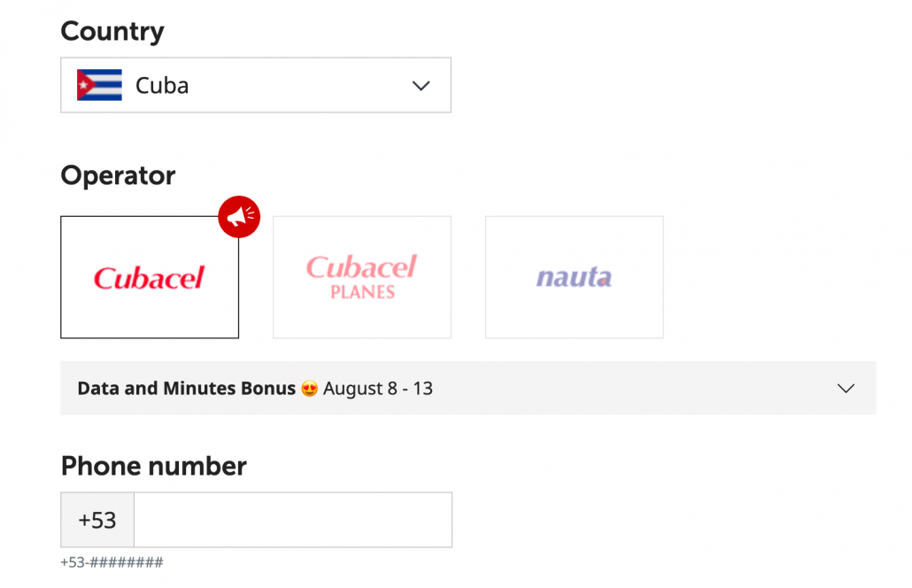
Task: Open the Cuba country dropdown
Action: [x=256, y=85]
